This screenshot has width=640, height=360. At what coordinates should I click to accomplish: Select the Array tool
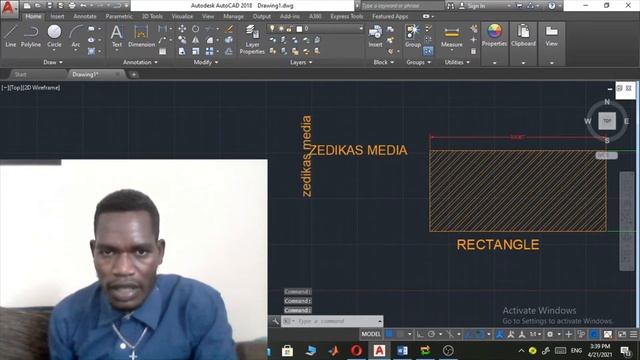(209, 51)
